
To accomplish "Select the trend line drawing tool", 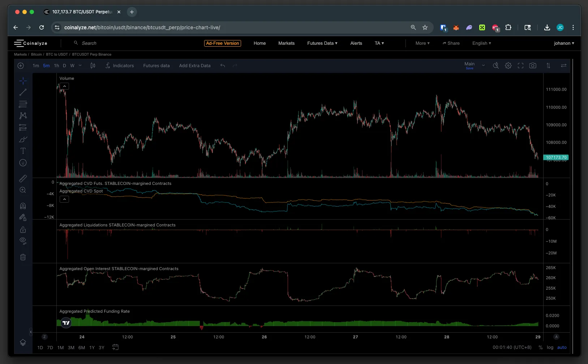I will pos(23,92).
